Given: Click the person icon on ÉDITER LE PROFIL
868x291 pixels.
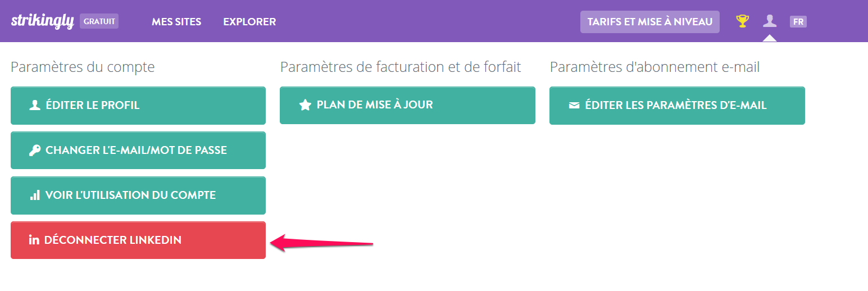Looking at the screenshot, I should [x=35, y=105].
